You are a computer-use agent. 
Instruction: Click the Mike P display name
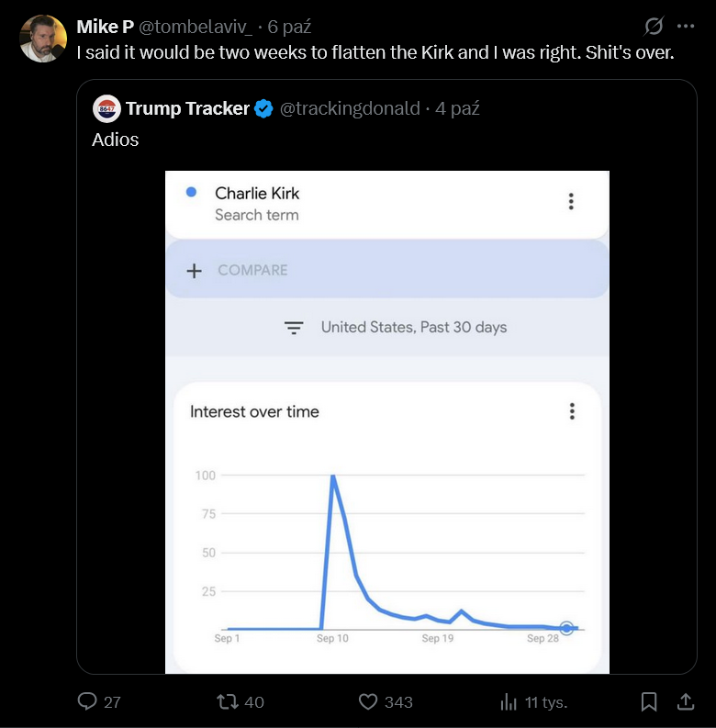coord(105,27)
